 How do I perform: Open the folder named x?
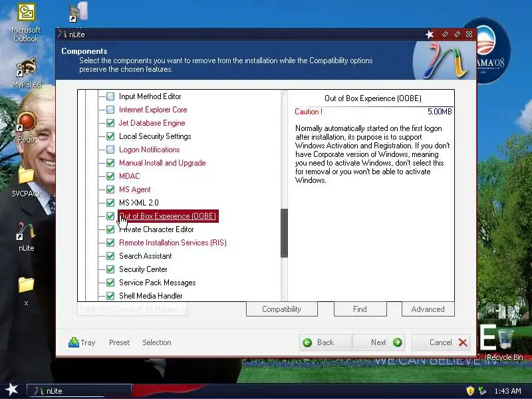tap(26, 291)
